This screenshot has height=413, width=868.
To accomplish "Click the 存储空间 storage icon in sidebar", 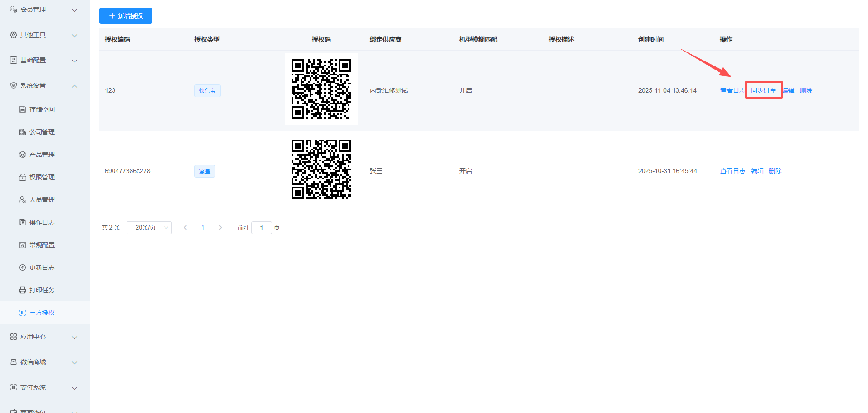I will tap(23, 109).
